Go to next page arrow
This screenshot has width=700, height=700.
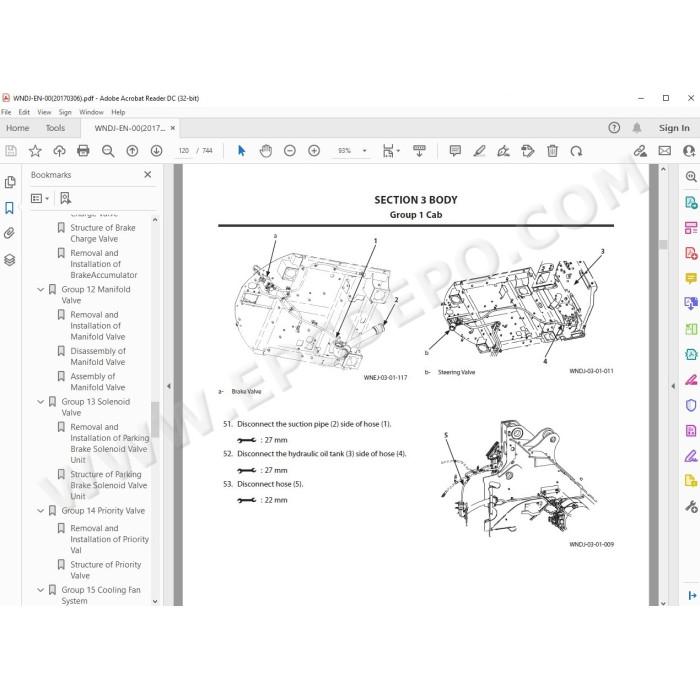(156, 151)
